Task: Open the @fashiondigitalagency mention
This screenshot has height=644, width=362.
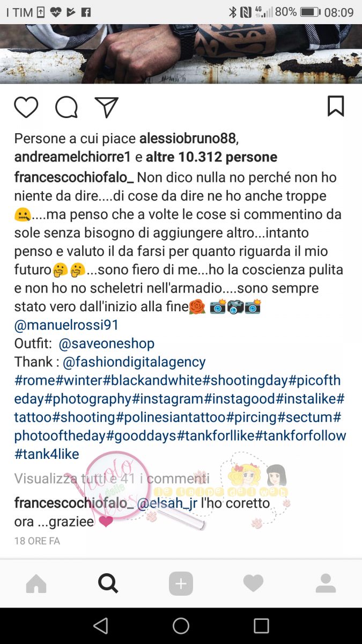Action: pos(134,362)
